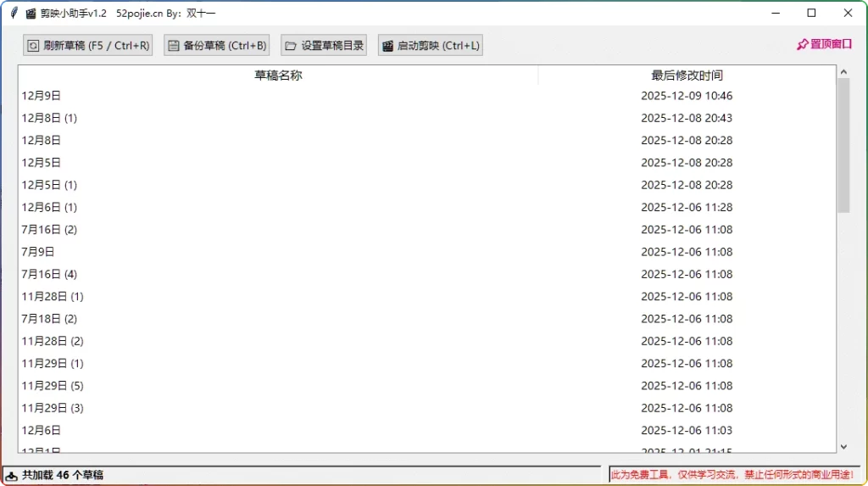
Task: Select draft 7月9日
Action: click(x=427, y=252)
